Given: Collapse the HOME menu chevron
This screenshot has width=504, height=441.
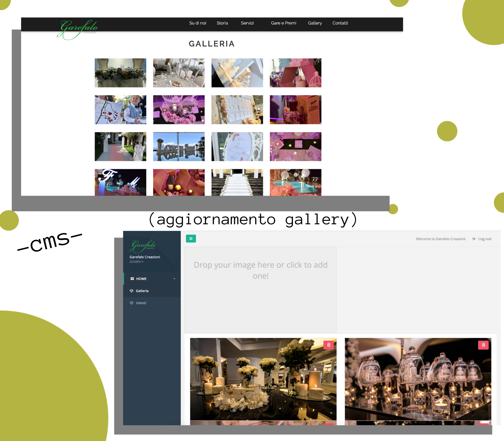Looking at the screenshot, I should click(174, 279).
